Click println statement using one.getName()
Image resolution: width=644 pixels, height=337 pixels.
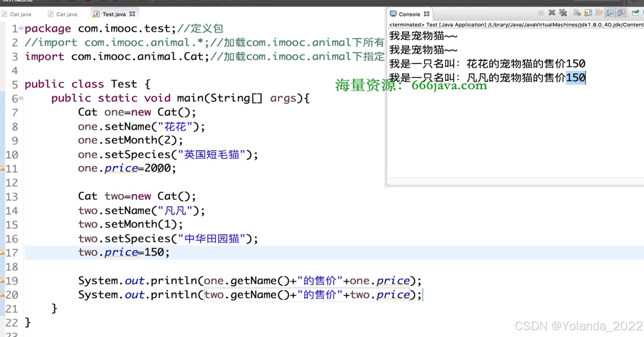(x=250, y=281)
